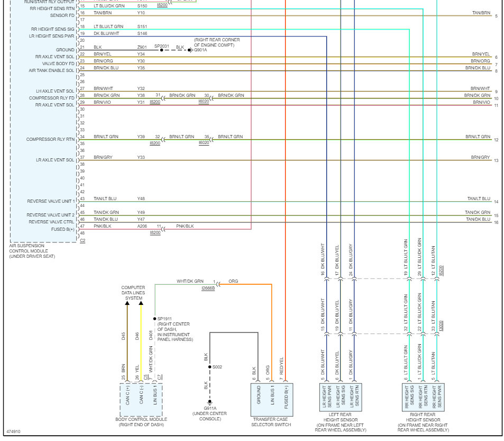Select circuit code S146

click(142, 33)
